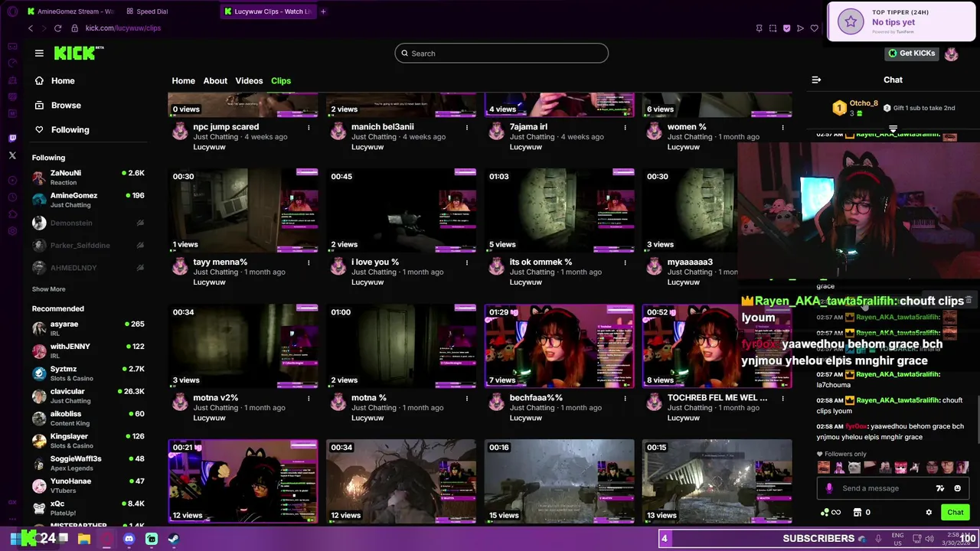The height and width of the screenshot is (551, 980).
Task: Play the 'tayy menna%' clip thumbnail
Action: point(243,210)
